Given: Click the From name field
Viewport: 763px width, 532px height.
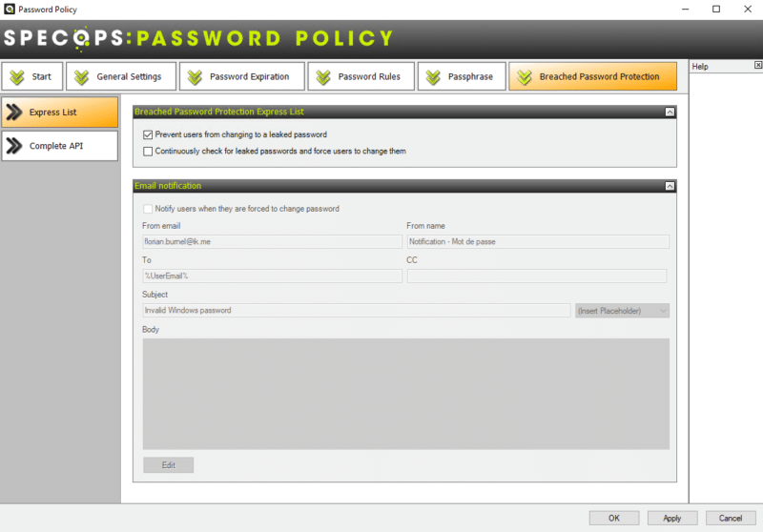Looking at the screenshot, I should 538,241.
